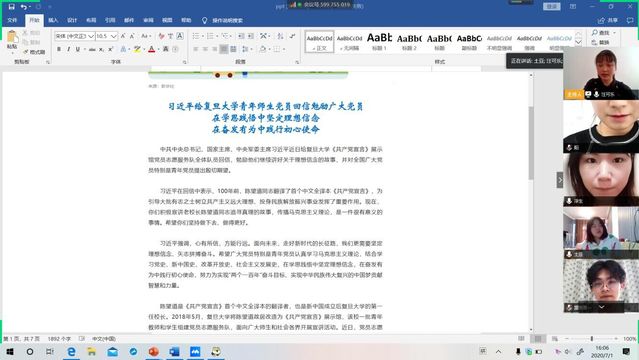Toggle Italic formatting
639x360 pixels.
(x=68, y=49)
